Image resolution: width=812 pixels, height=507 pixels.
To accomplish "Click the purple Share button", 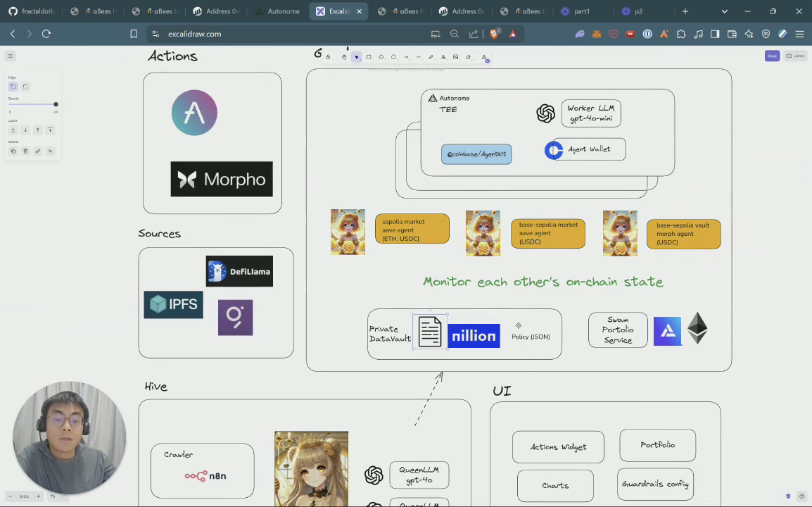I will pos(772,56).
